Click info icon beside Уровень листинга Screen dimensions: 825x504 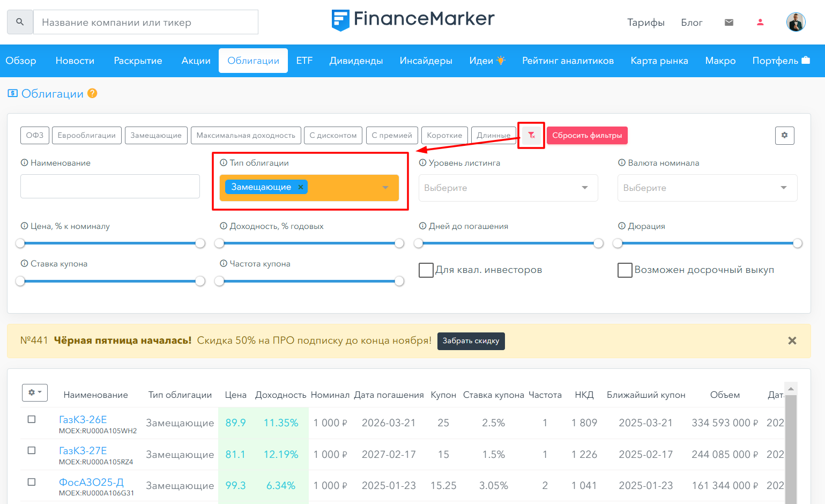(422, 163)
